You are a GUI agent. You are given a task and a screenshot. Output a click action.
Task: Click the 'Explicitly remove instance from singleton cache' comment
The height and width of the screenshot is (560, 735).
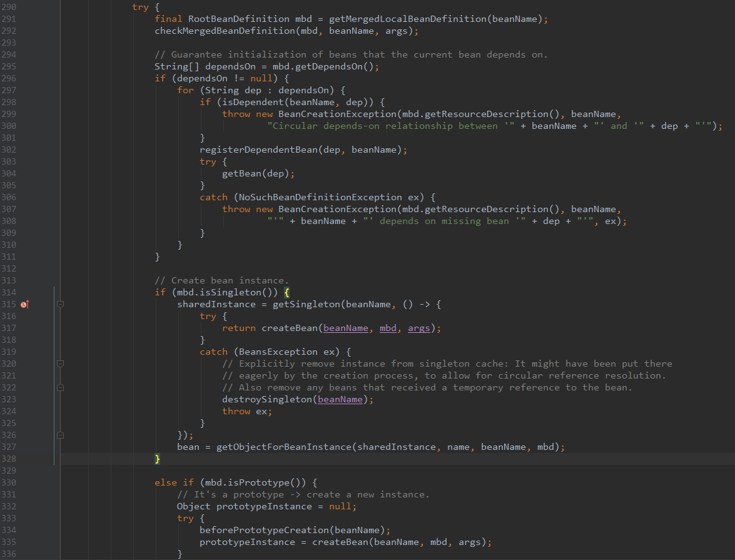tap(447, 364)
